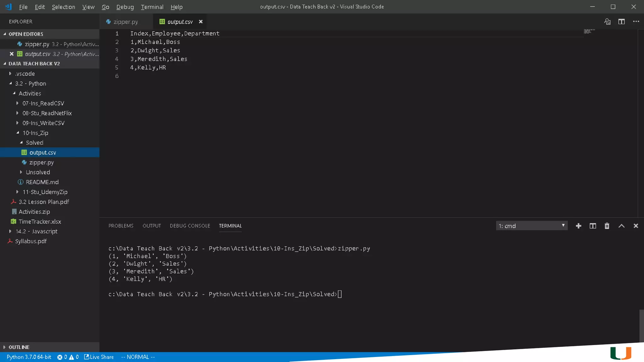Viewport: 644px width, 362px height.
Task: Open the editor more actions ellipsis
Action: (636, 22)
